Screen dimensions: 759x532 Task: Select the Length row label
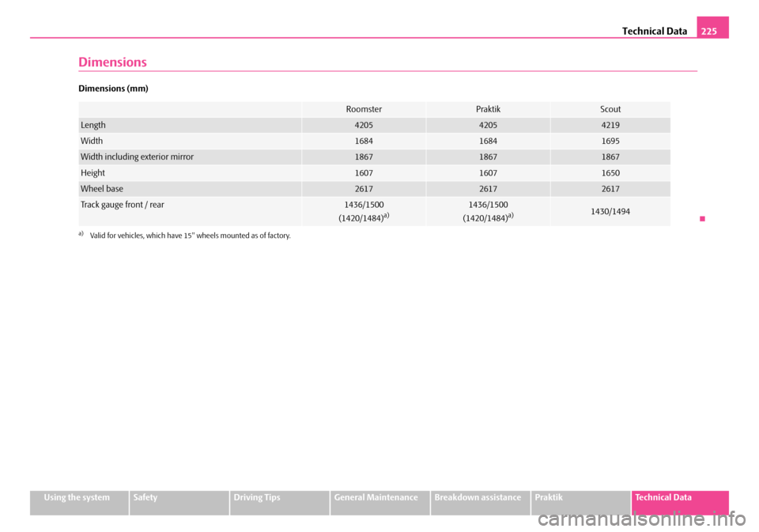click(x=93, y=125)
